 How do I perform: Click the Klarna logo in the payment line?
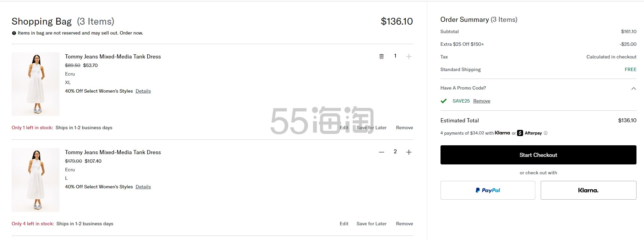(502, 133)
